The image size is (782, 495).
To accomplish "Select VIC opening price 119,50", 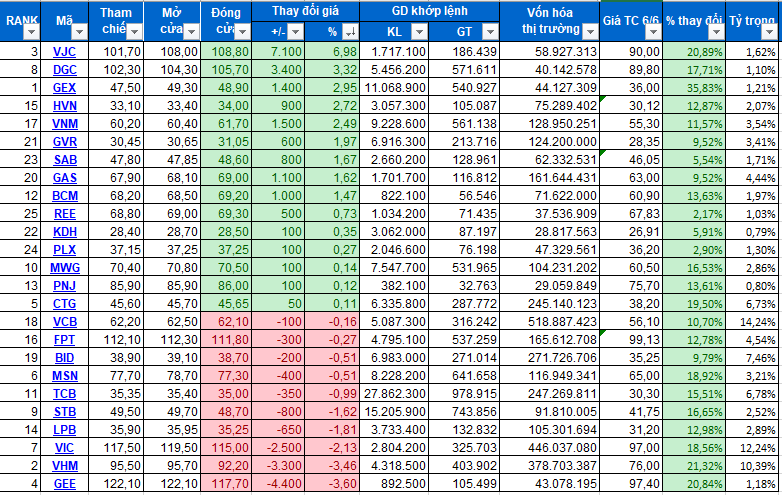I will [x=172, y=447].
